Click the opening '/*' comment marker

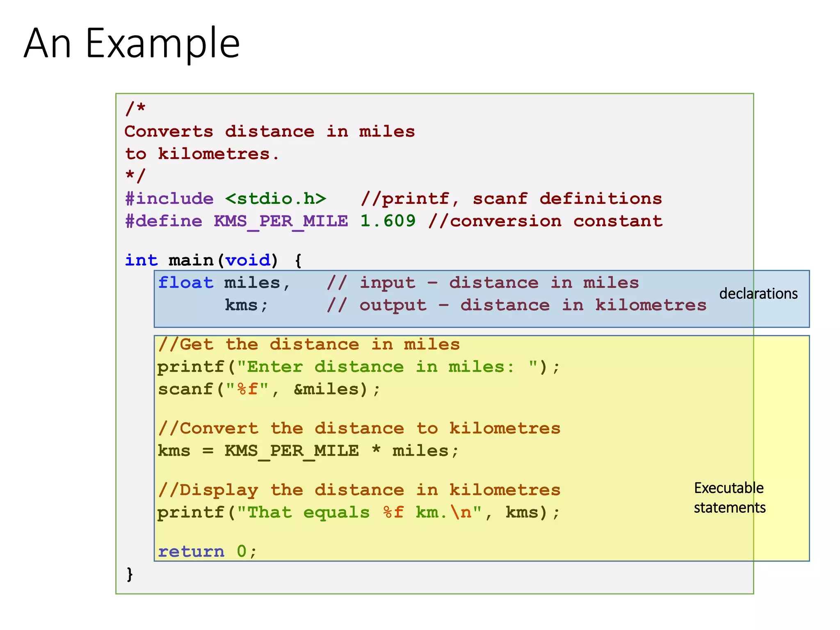(135, 109)
